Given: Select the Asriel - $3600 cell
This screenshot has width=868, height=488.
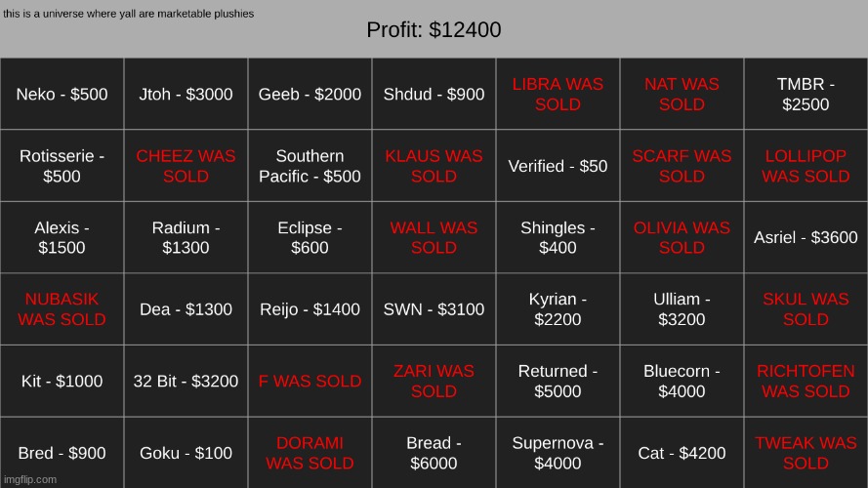Looking at the screenshot, I should pyautogui.click(x=806, y=237).
